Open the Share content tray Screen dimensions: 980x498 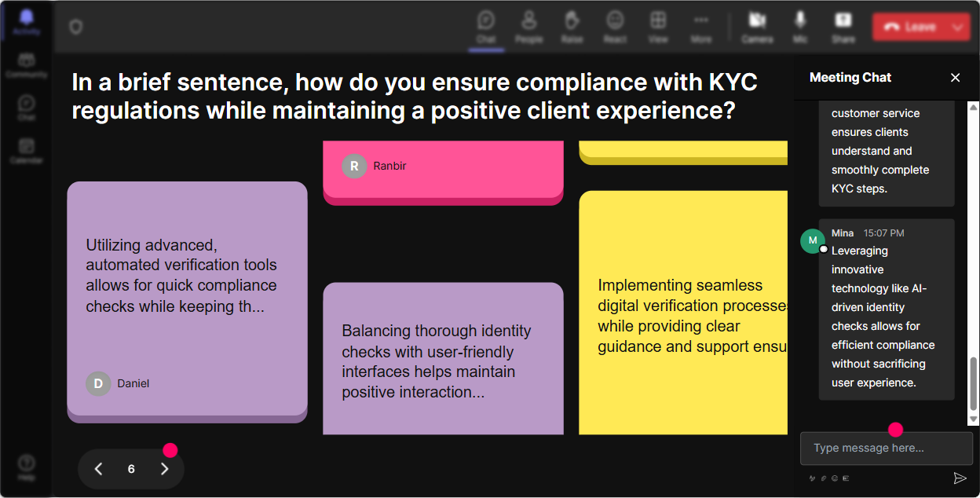pos(843,27)
